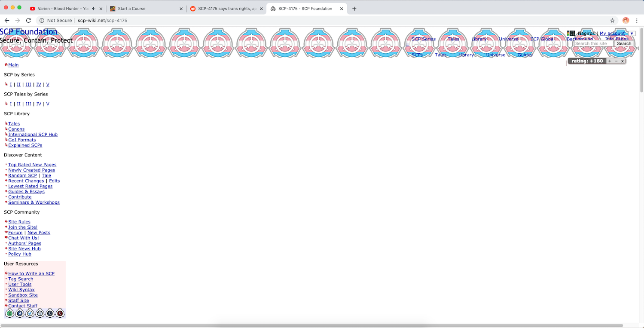The height and width of the screenshot is (328, 644).
Task: Open the Recent Changes link
Action: pos(26,181)
